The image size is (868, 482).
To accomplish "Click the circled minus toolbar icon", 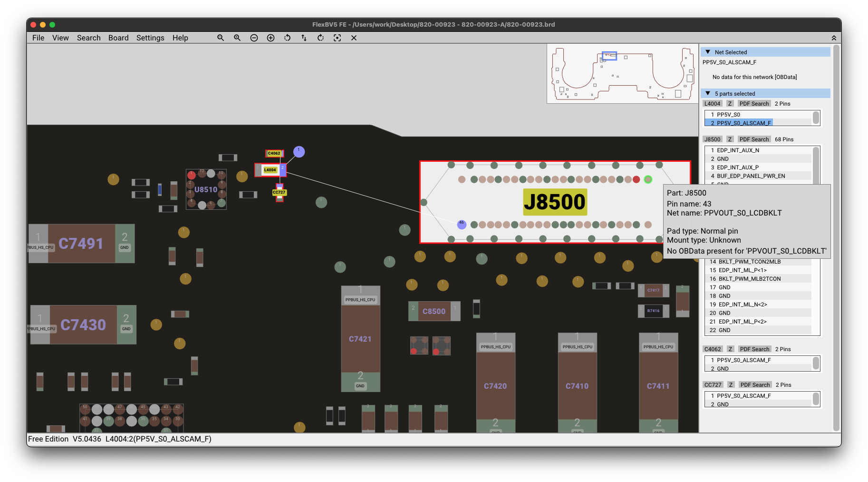I will [x=254, y=38].
